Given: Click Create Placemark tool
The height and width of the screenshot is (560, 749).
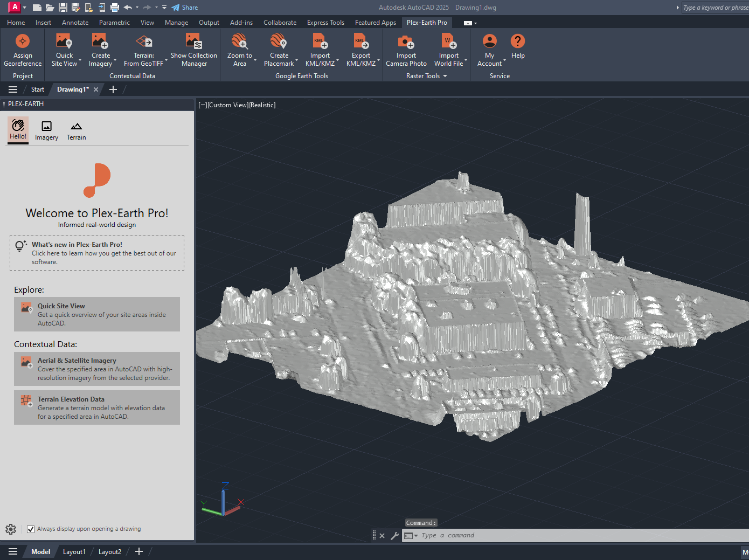Looking at the screenshot, I should point(279,50).
